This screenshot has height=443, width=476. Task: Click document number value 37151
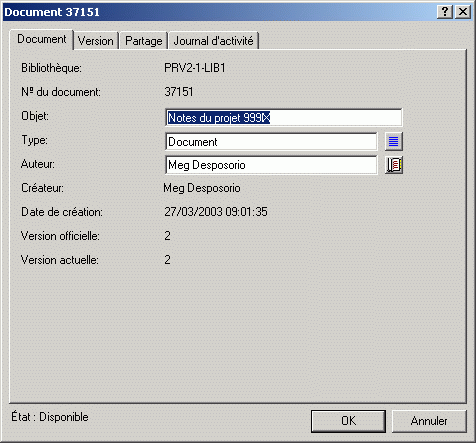[x=179, y=92]
